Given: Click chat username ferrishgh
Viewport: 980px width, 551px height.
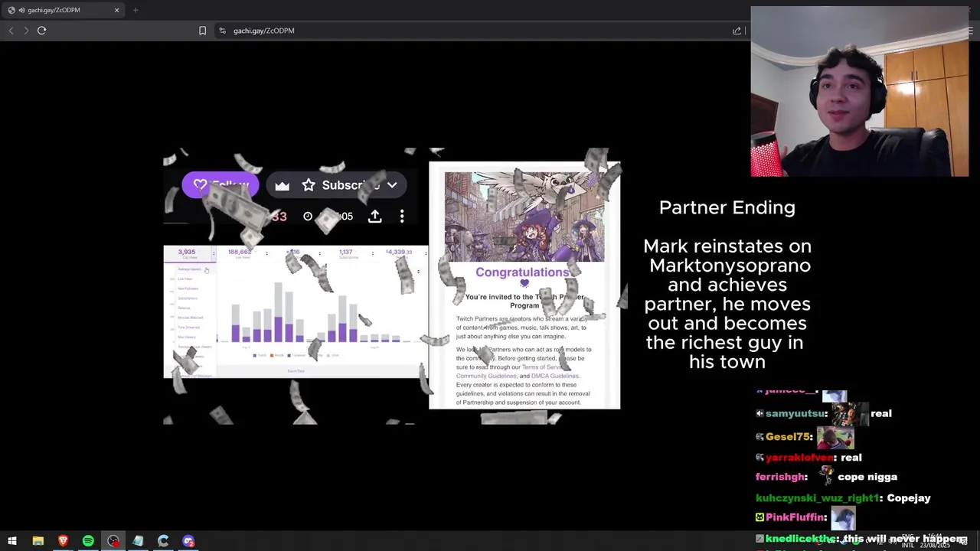Looking at the screenshot, I should [780, 477].
